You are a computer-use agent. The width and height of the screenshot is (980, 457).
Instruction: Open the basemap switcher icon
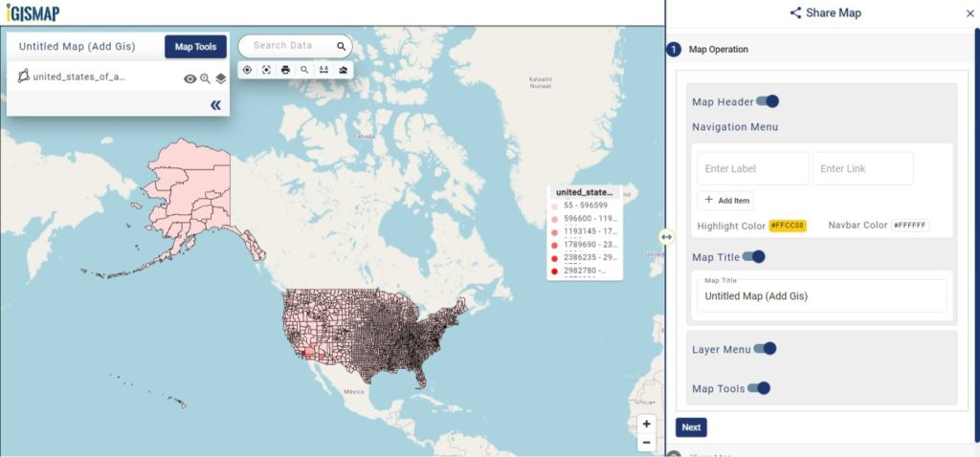click(344, 70)
